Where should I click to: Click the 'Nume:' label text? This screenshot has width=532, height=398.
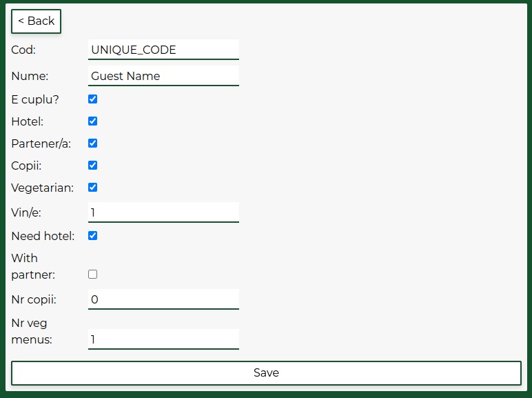pos(30,76)
